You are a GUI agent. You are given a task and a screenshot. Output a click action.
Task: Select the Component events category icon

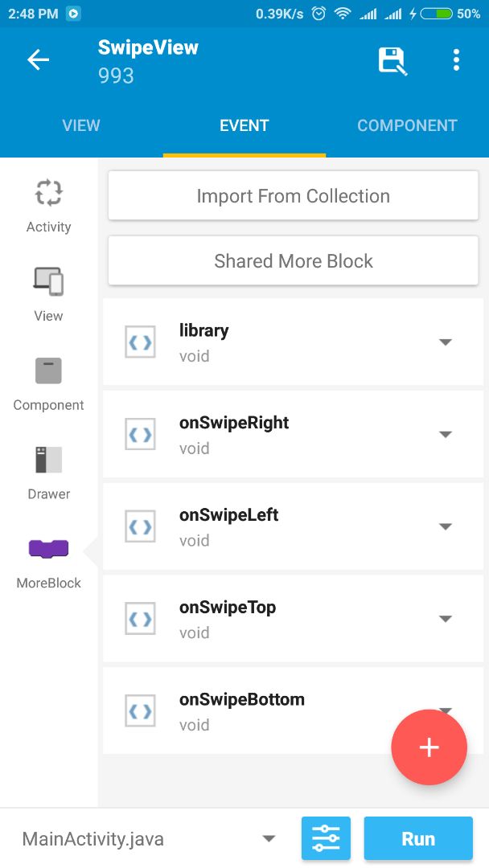click(x=49, y=371)
